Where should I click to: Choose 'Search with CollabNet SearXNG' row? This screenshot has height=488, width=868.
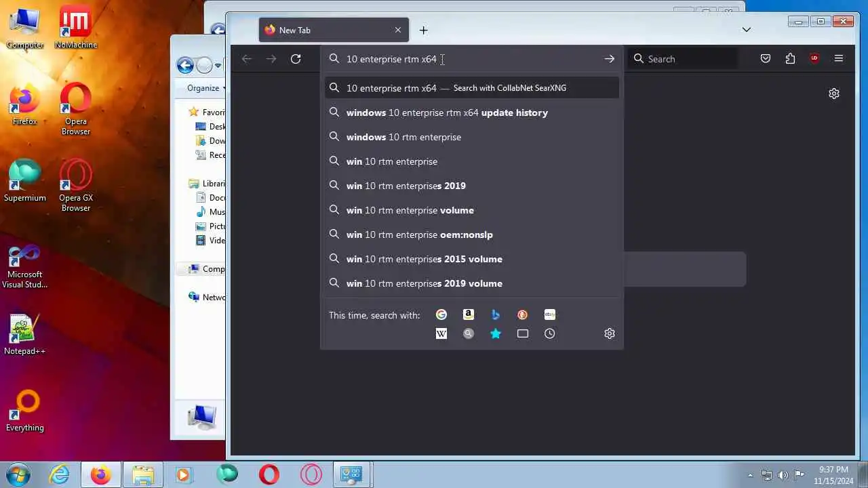pyautogui.click(x=472, y=88)
